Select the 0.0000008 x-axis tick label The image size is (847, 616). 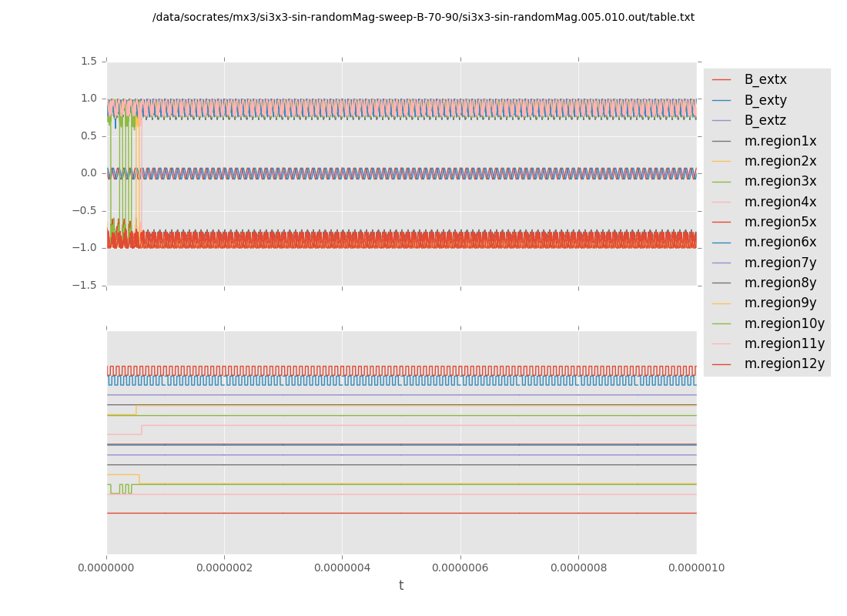click(578, 568)
